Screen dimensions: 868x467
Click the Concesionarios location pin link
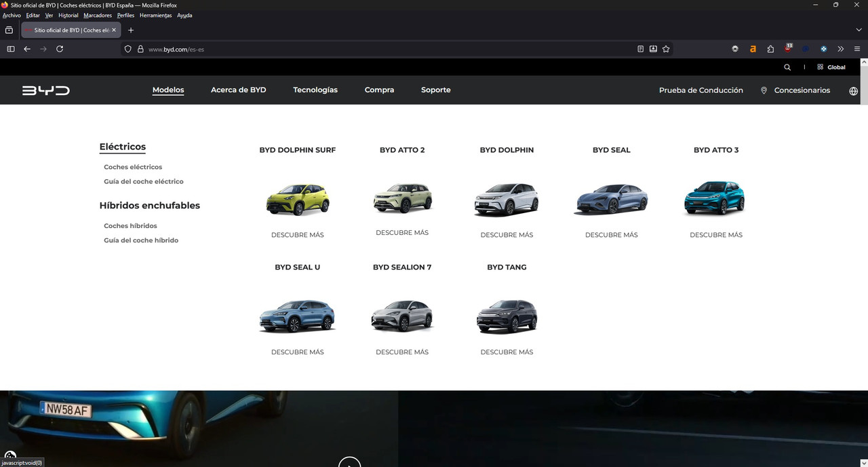click(795, 90)
